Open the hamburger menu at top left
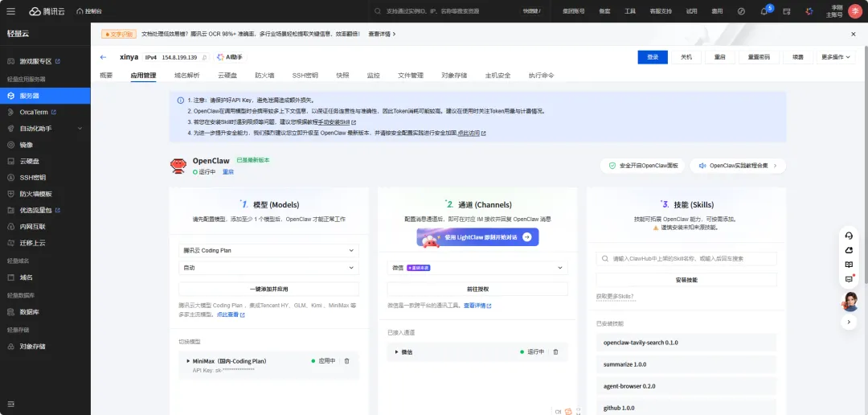Viewport: 868px width, 415px height. [11, 11]
